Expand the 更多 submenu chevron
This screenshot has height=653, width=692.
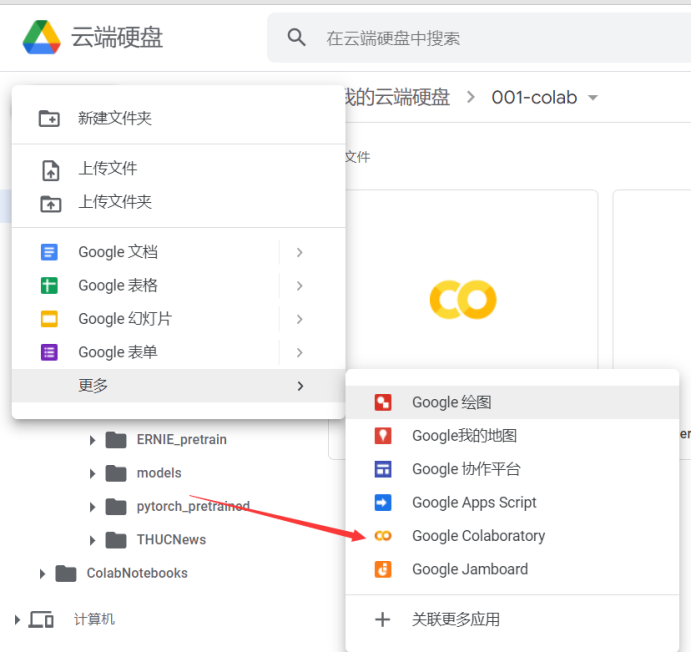pos(300,386)
